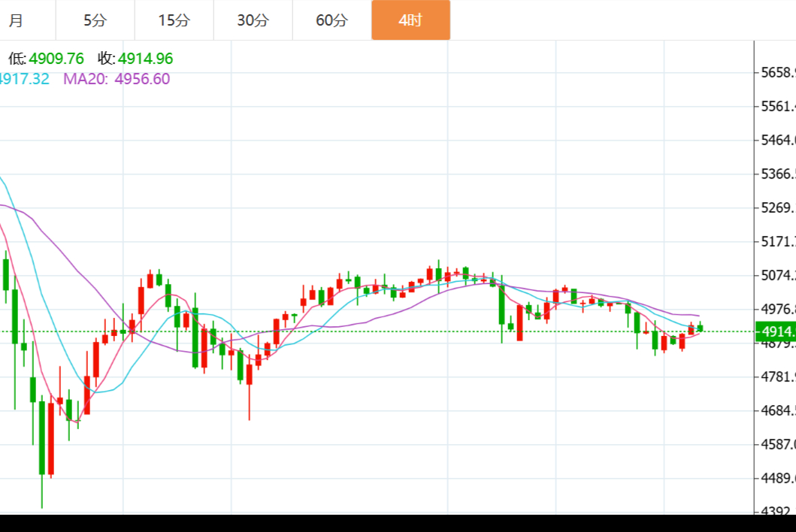Screen dimensions: 796x532
Task: Select the latest green candlestick at far right
Action: pyautogui.click(x=700, y=328)
